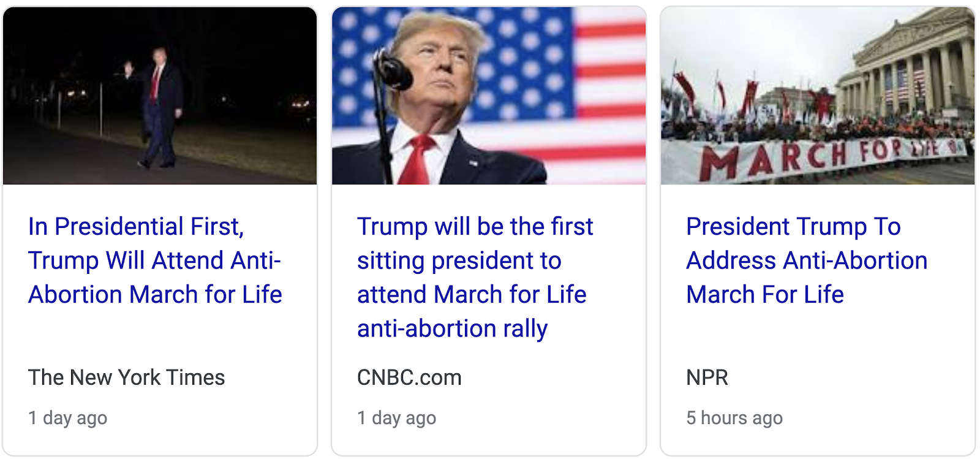The height and width of the screenshot is (459, 980).
Task: Open headline "President Trump To Address Anti-Abortion"
Action: coord(807,260)
